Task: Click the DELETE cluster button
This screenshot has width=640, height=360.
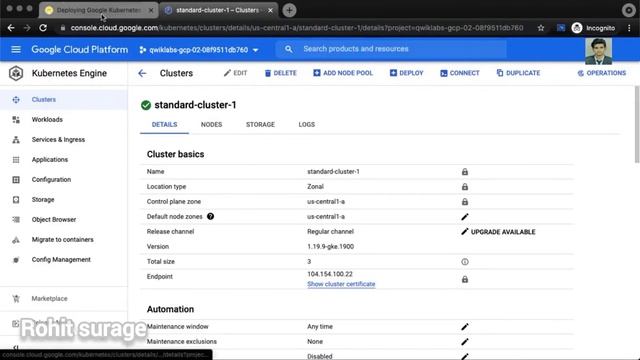Action: (281, 73)
